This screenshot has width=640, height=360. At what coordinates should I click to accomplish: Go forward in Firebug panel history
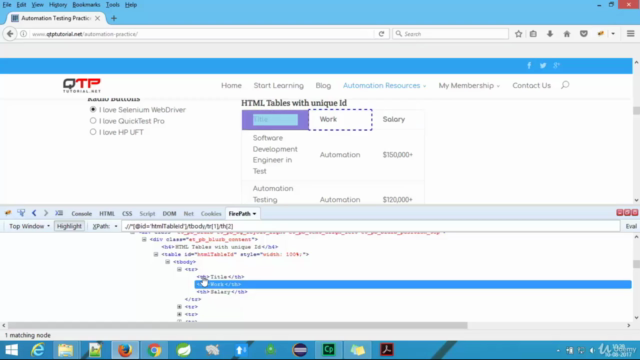coord(46,213)
